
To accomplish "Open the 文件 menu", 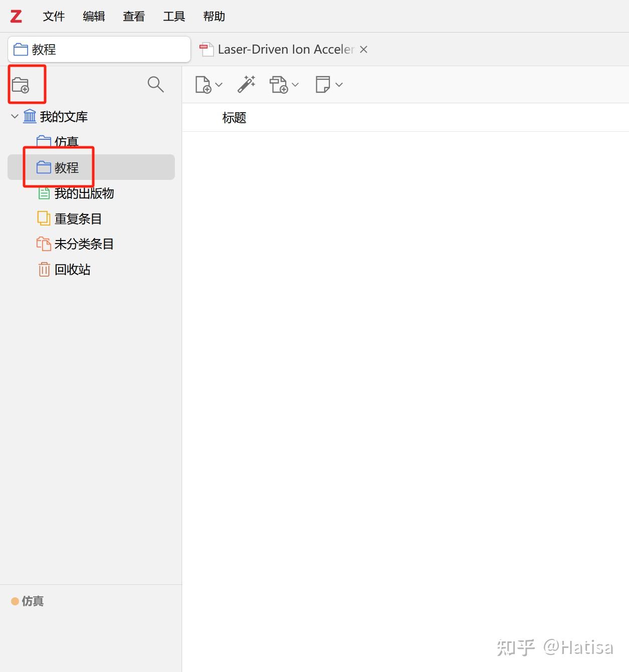I will click(54, 16).
